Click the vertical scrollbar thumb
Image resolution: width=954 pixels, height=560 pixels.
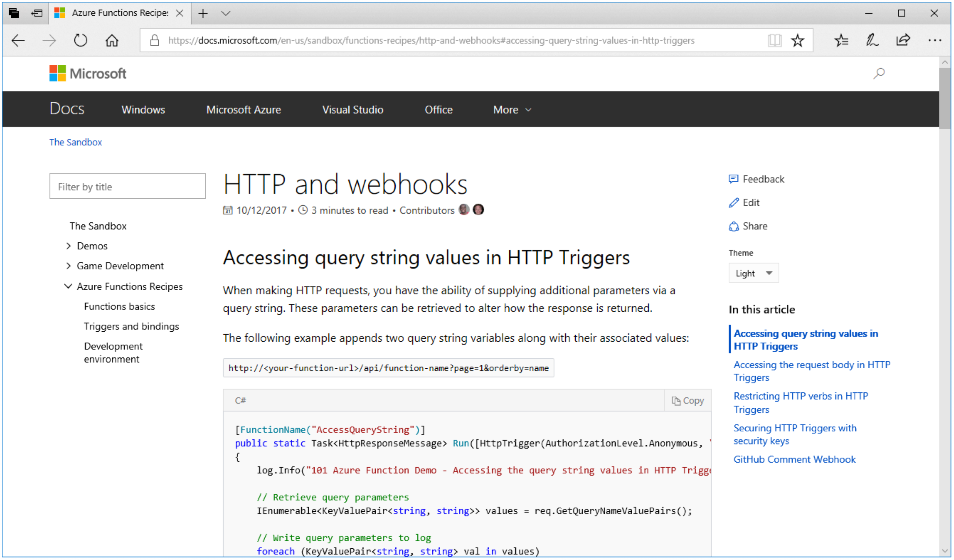pyautogui.click(x=944, y=98)
